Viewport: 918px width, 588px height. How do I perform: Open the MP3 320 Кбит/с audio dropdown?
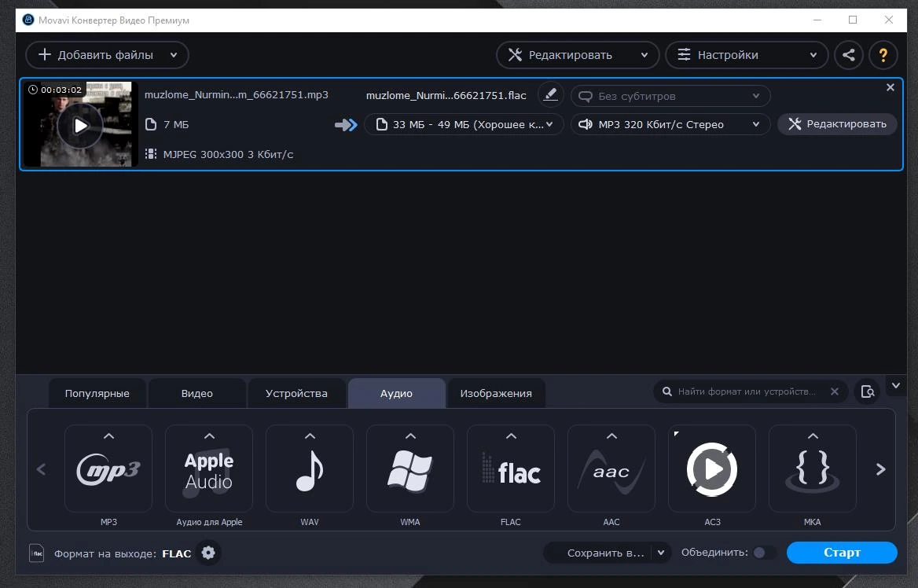pyautogui.click(x=670, y=124)
